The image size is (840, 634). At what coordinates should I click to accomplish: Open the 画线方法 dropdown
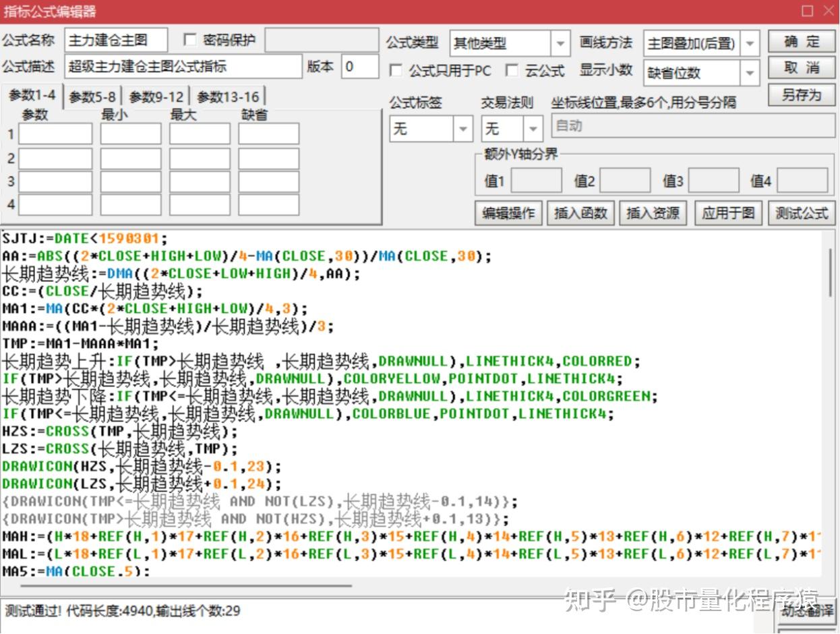click(750, 44)
